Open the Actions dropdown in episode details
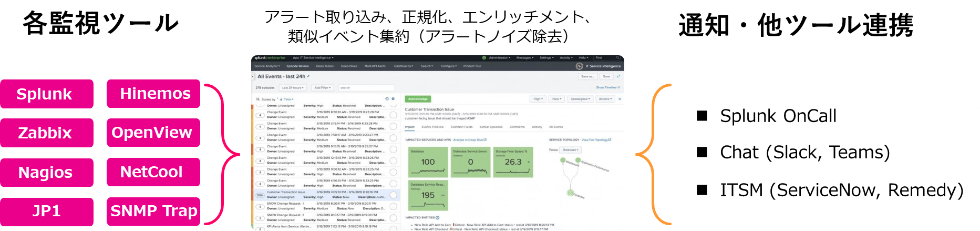The height and width of the screenshot is (231, 980). (x=605, y=99)
